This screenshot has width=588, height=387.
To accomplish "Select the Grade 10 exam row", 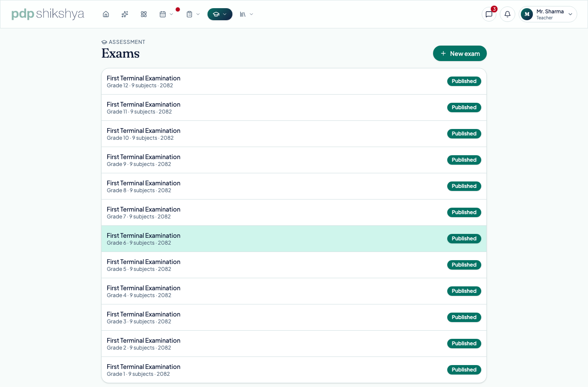I will [x=294, y=134].
